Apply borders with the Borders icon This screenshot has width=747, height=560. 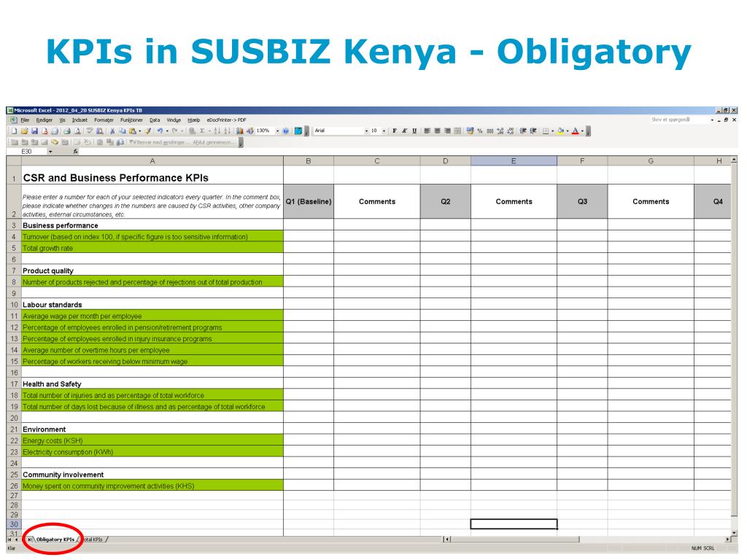click(x=546, y=131)
